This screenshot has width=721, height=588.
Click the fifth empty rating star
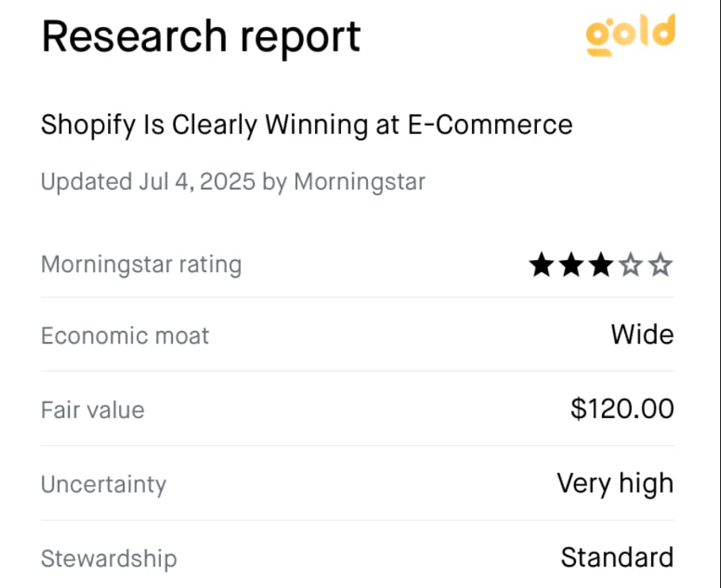click(661, 264)
